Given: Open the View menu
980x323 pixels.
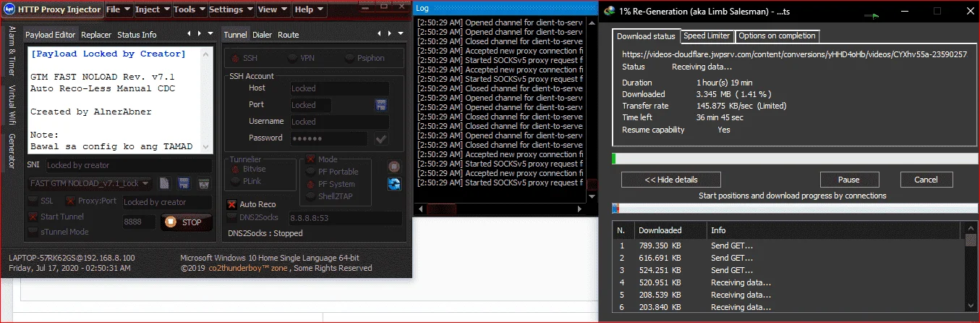Looking at the screenshot, I should (x=273, y=9).
